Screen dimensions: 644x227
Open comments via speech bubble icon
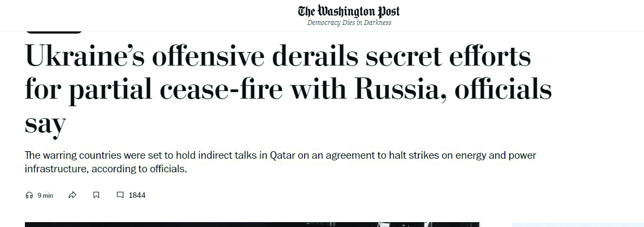coord(120,195)
